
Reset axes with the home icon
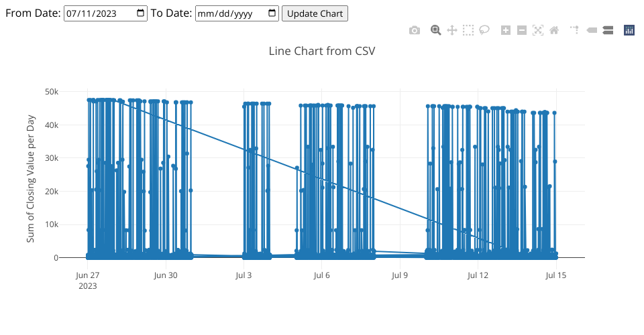tap(553, 30)
